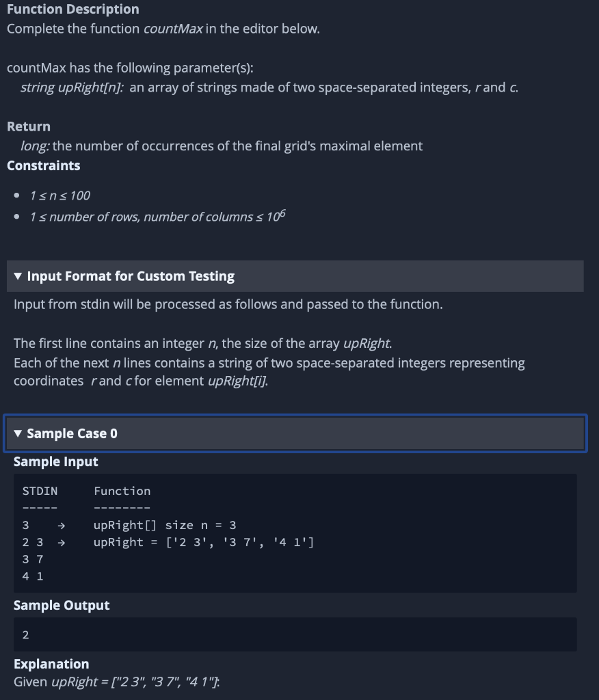Click the triangle beside Input Format heading
Image resolution: width=599 pixels, height=700 pixels.
[x=18, y=276]
